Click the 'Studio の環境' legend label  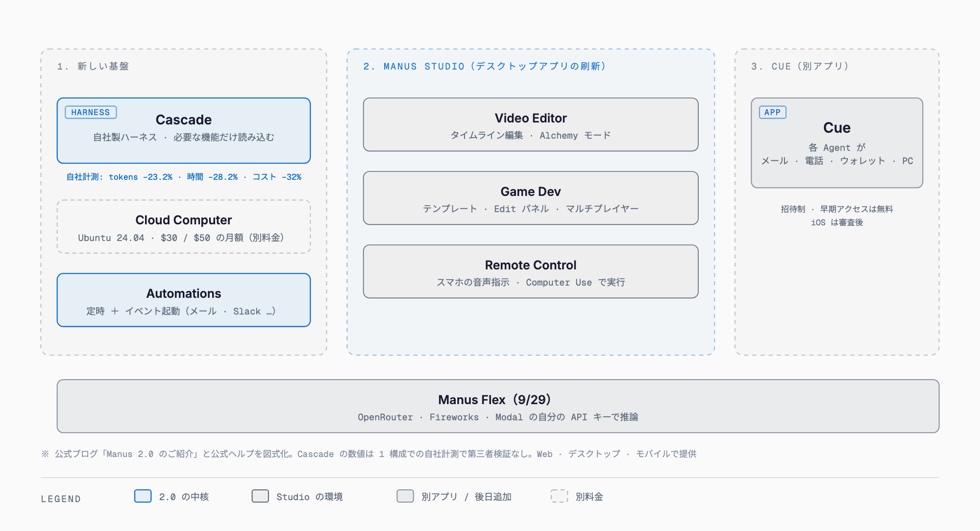(x=310, y=497)
